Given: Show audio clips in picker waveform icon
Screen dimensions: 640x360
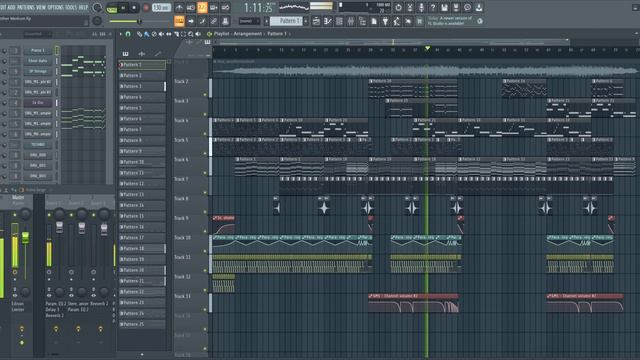Looking at the screenshot, I should point(142,53).
